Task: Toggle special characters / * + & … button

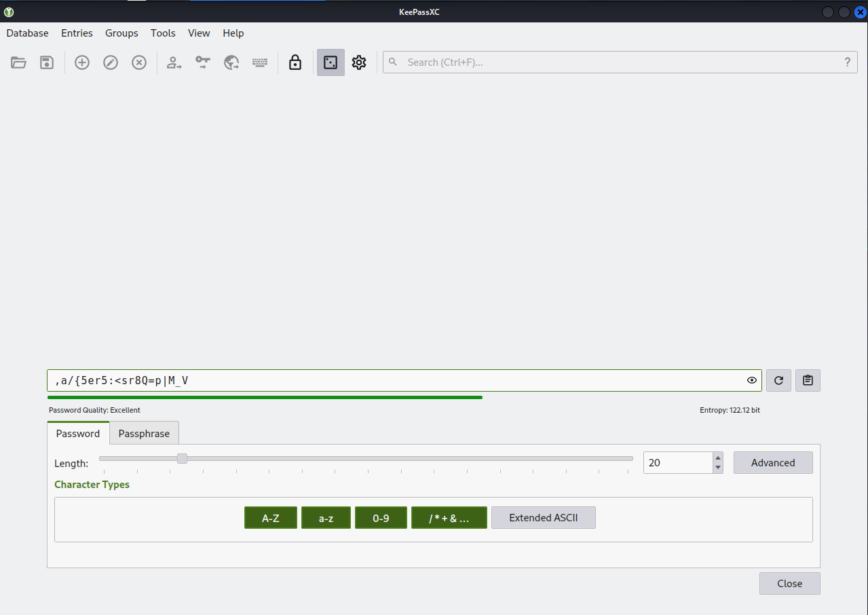Action: [x=449, y=518]
